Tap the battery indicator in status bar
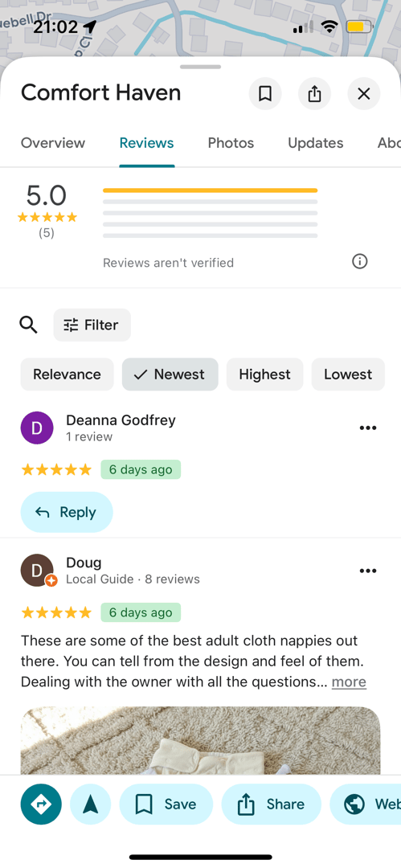 (x=360, y=27)
